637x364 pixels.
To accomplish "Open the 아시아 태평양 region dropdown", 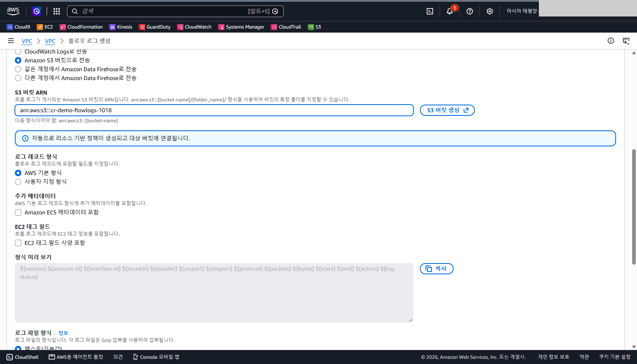I will coord(522,11).
